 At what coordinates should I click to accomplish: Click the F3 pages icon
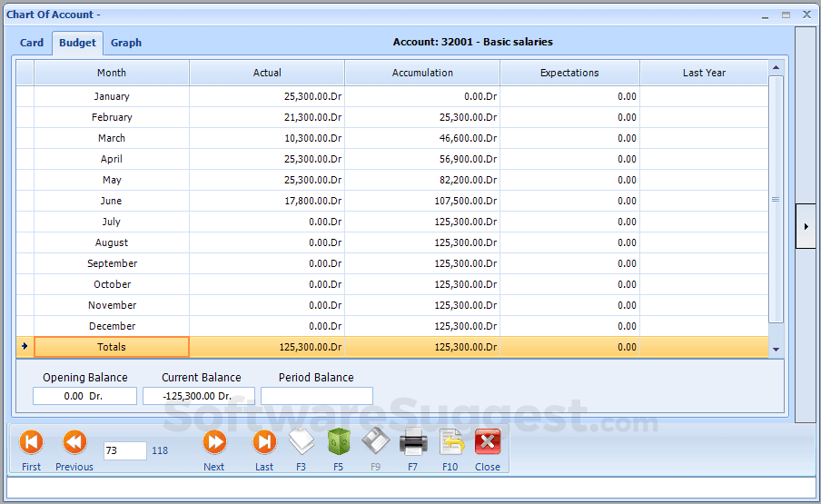pyautogui.click(x=302, y=442)
